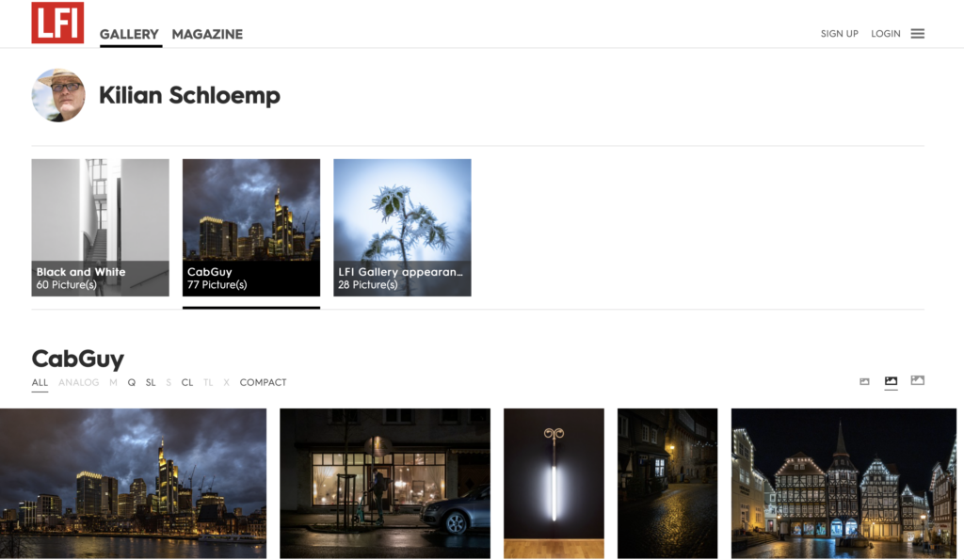Image resolution: width=964 pixels, height=560 pixels.
Task: Select the ANALOG camera filter
Action: [79, 382]
